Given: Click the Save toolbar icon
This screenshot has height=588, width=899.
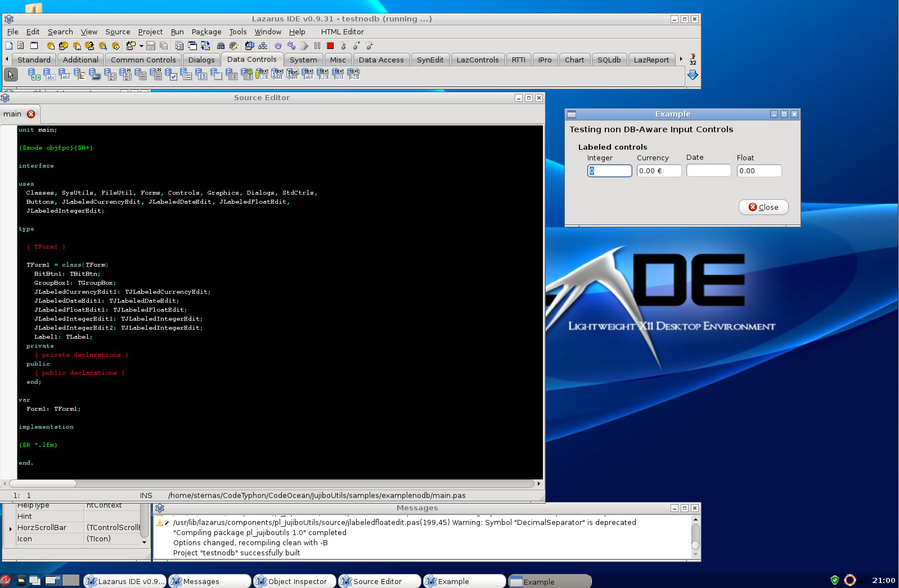Looking at the screenshot, I should coord(151,46).
